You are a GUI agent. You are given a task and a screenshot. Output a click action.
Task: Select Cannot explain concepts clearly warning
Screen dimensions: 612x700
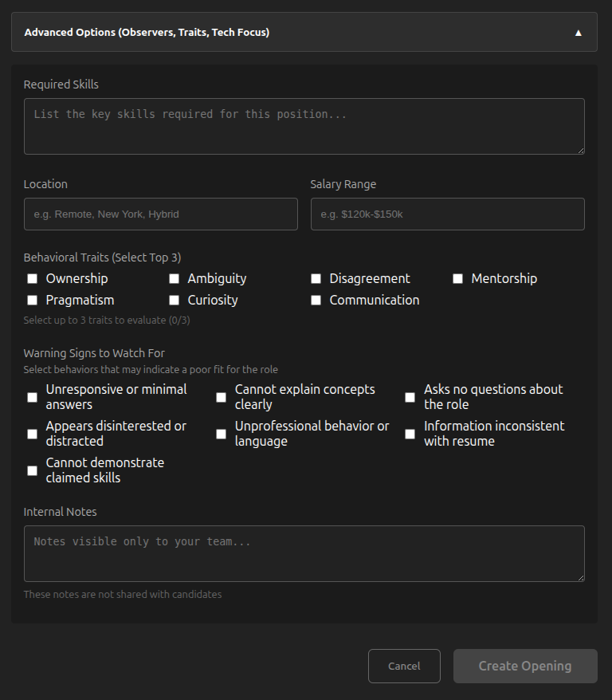point(222,397)
